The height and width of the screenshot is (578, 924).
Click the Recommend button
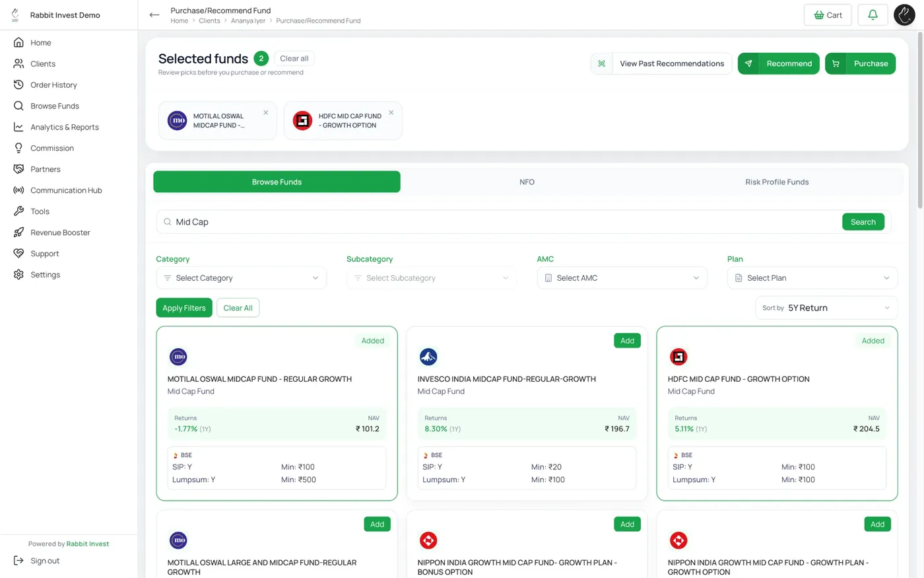778,63
